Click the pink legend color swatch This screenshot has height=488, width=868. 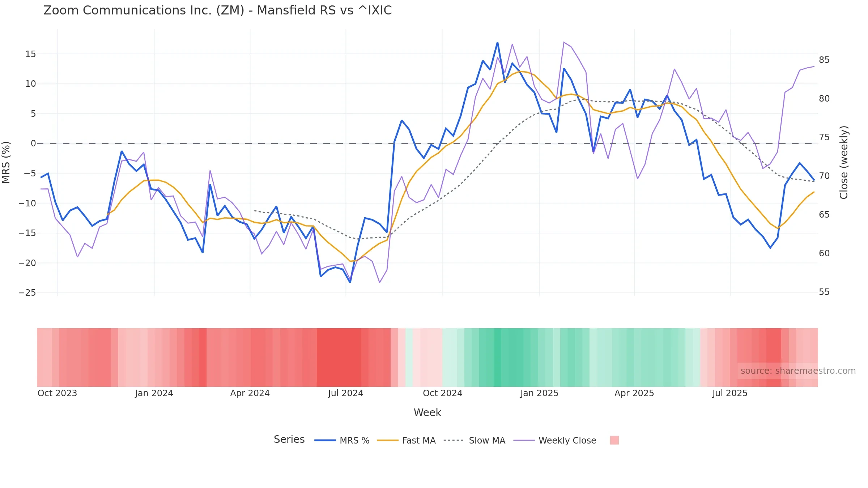click(614, 440)
